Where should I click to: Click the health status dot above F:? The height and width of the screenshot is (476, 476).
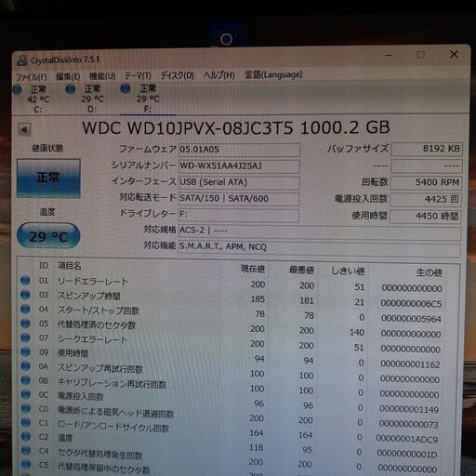pos(126,89)
